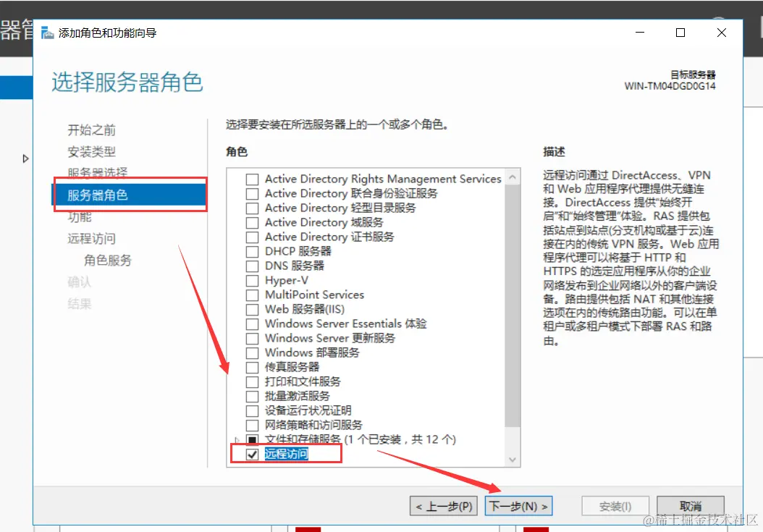
Task: Tick the MultiPoint Services checkbox
Action: pyautogui.click(x=252, y=295)
